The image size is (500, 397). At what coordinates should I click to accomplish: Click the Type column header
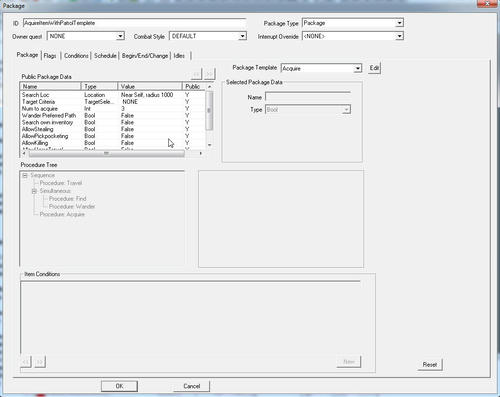coord(99,86)
